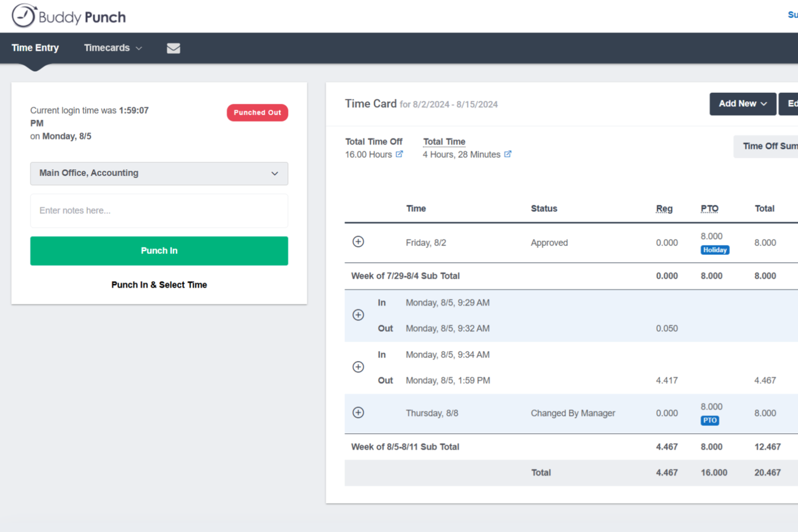Click the Reg column header
The height and width of the screenshot is (532, 798).
(664, 209)
